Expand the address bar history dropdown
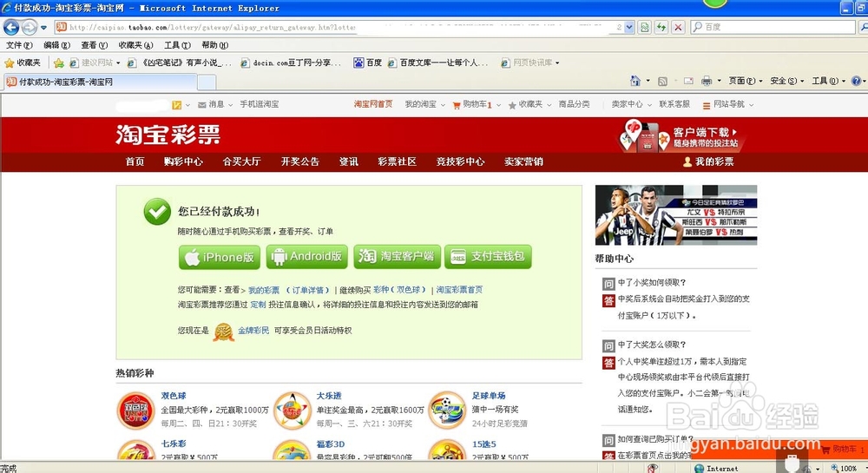 (x=628, y=27)
